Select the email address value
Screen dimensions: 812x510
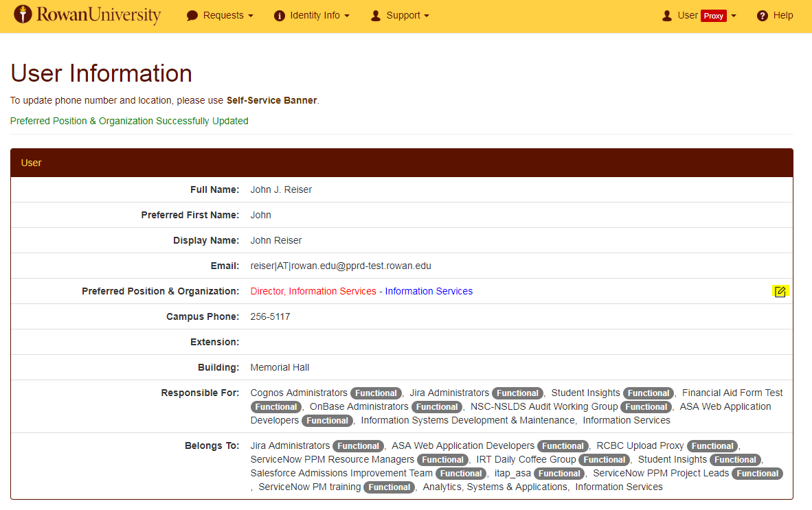pyautogui.click(x=341, y=266)
